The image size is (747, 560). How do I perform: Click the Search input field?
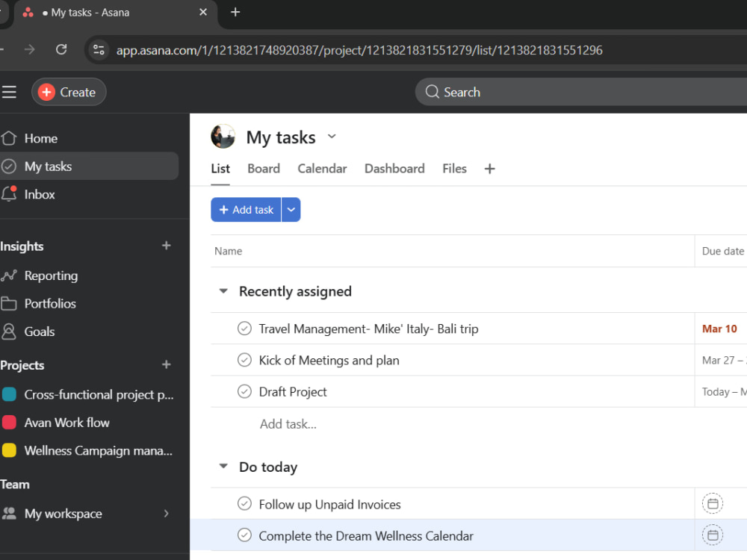pos(581,92)
